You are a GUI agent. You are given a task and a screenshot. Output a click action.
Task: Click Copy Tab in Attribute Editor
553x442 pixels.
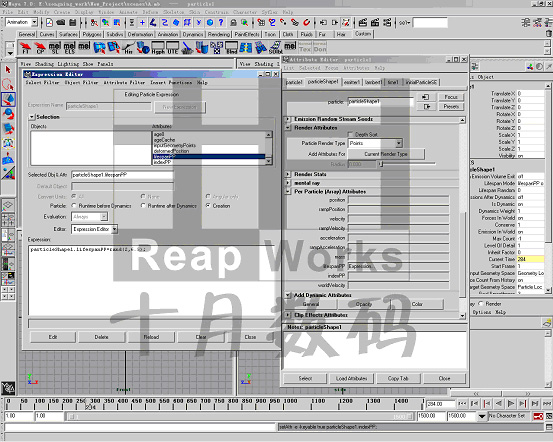point(398,379)
